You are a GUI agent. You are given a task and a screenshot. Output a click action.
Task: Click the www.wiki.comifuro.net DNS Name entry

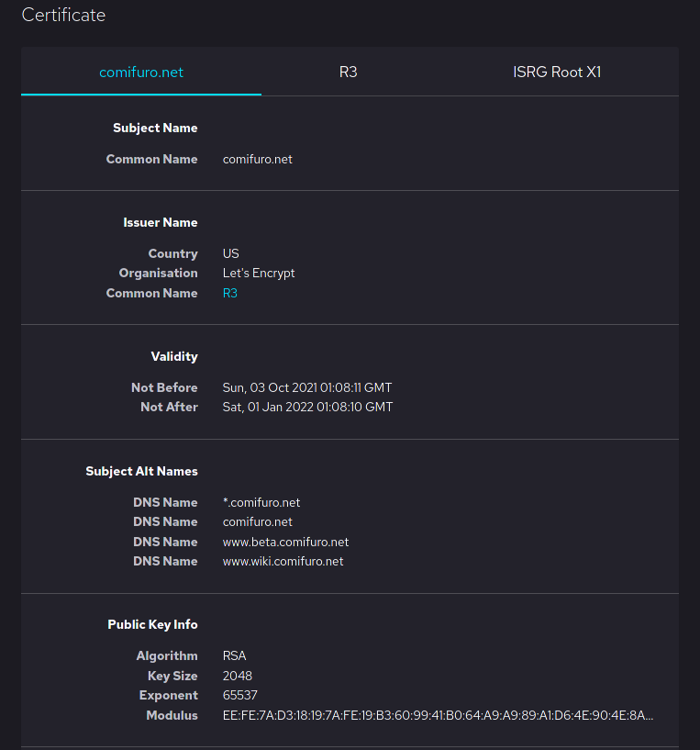point(284,561)
